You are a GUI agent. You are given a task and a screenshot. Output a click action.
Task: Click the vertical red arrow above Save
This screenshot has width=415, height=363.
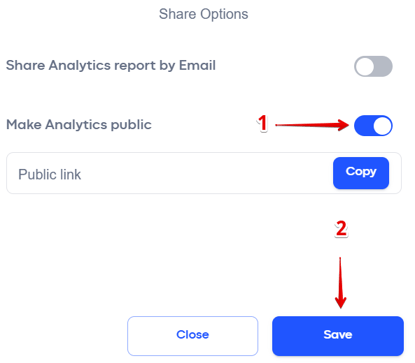[340, 283]
